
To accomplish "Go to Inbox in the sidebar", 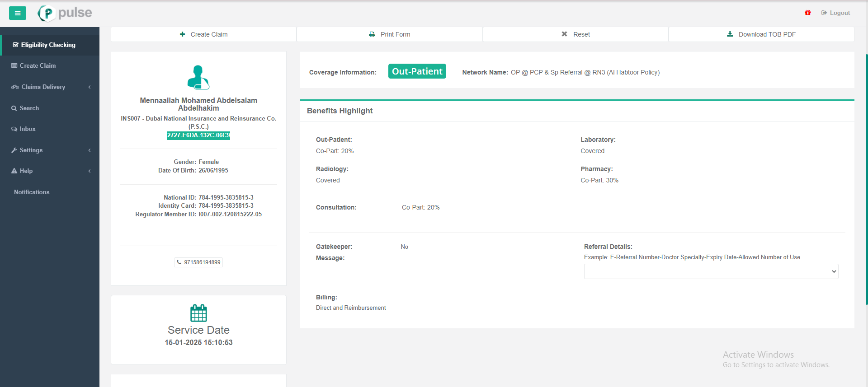I will (27, 129).
